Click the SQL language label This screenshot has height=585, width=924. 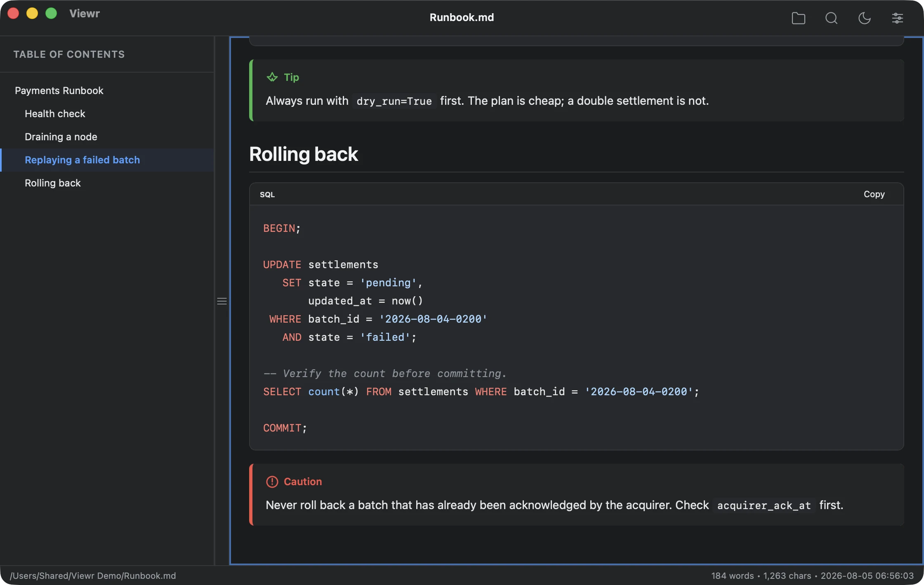[267, 194]
